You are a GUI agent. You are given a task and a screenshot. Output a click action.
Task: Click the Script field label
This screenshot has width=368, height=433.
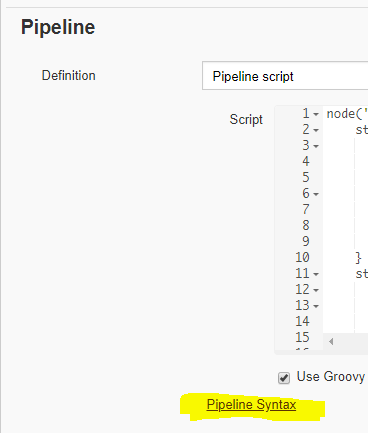[x=246, y=119]
